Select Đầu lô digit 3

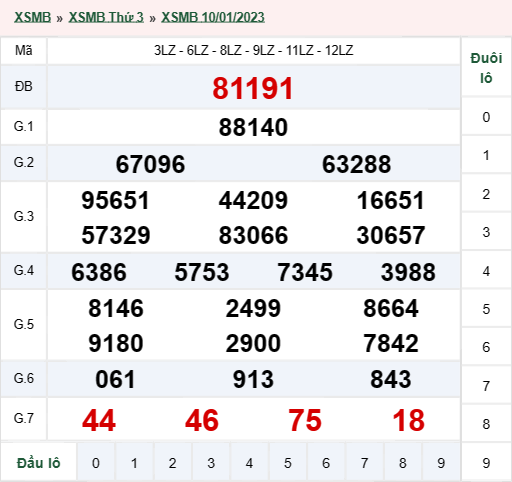tap(211, 463)
